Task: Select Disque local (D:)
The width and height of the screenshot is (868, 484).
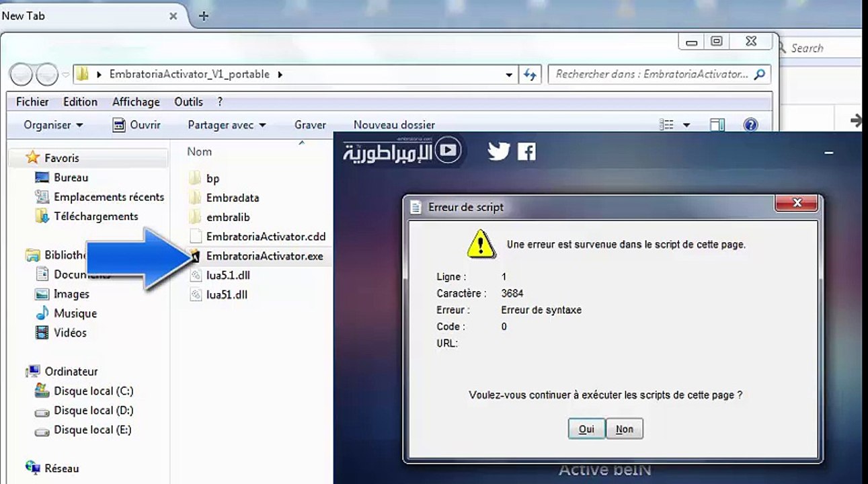Action: tap(93, 411)
